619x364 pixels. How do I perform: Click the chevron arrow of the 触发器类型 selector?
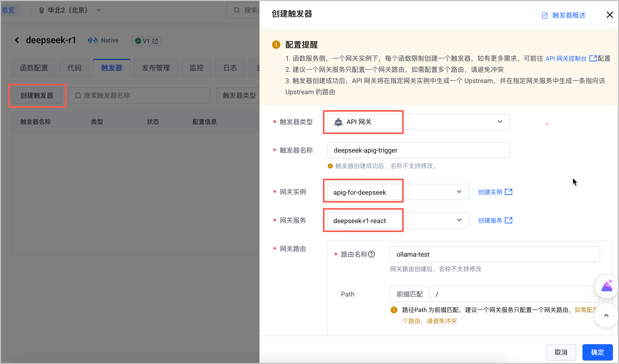tap(500, 122)
